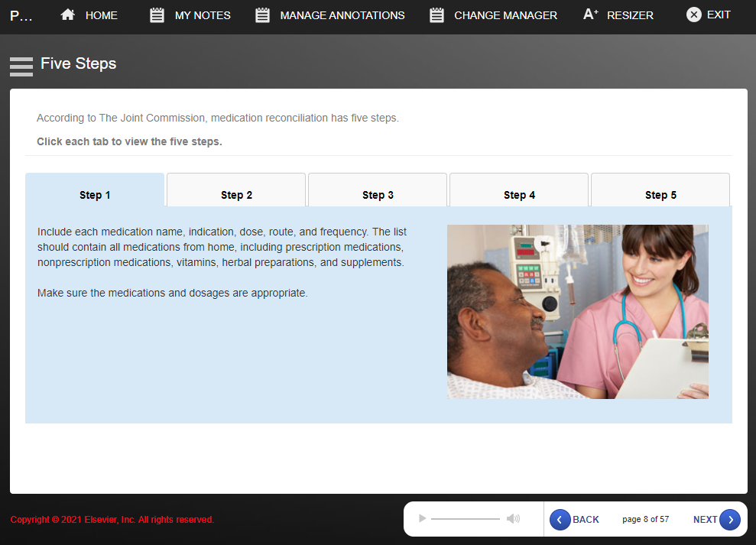Open the hamburger menu beside Five Steps
Screen dimensions: 756x545
[x=21, y=67]
